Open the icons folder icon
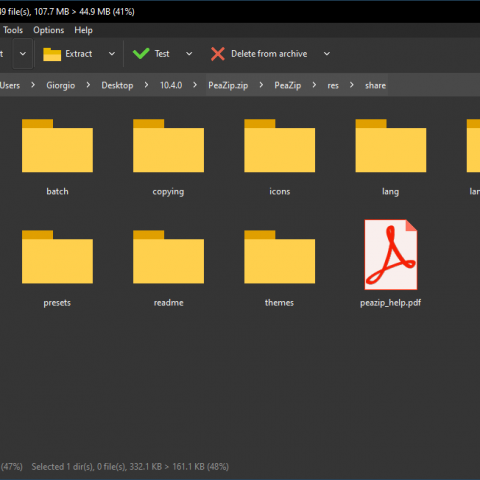 coord(279,146)
